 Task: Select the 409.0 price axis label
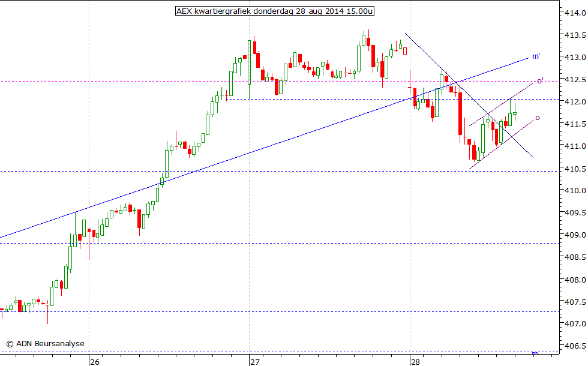tap(575, 235)
